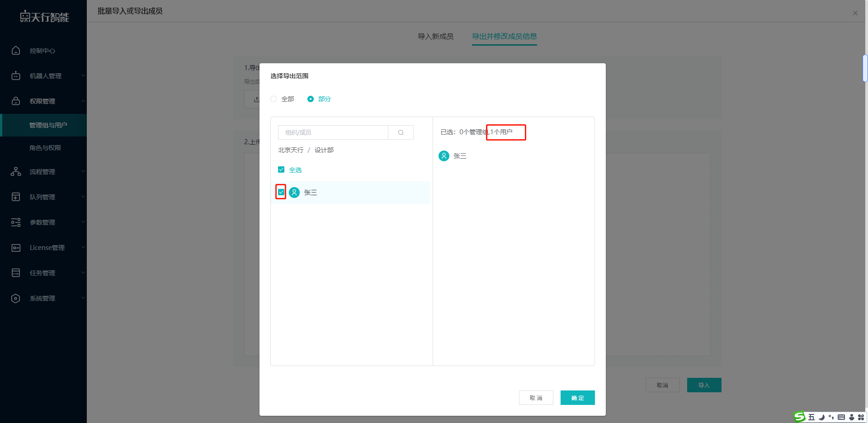Expand the 机器人管理 menu arrow

[x=83, y=75]
